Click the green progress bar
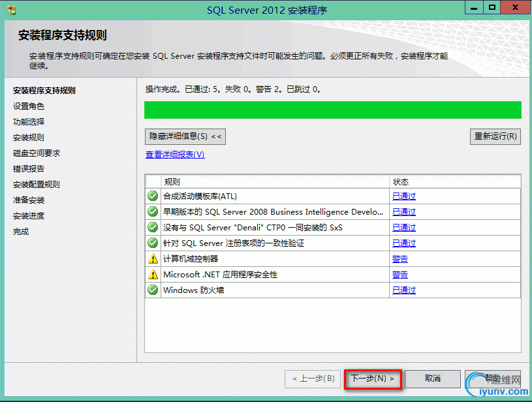The image size is (532, 402). [332, 110]
